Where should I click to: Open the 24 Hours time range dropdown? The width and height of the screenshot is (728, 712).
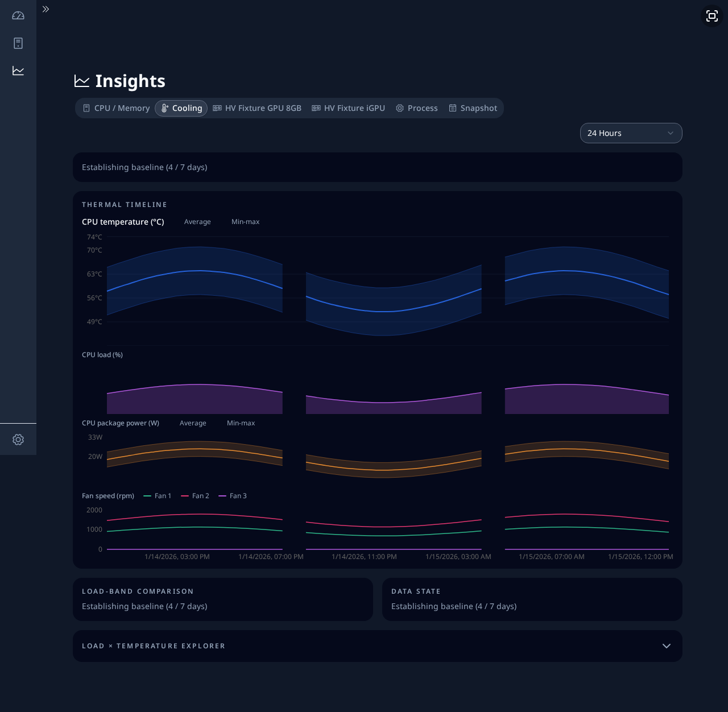coord(631,133)
